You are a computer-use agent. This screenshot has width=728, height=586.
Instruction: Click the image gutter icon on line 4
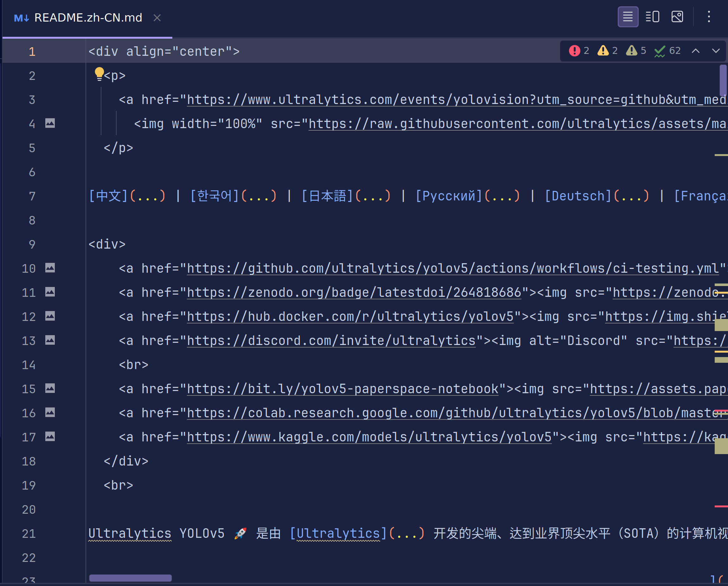pos(50,123)
